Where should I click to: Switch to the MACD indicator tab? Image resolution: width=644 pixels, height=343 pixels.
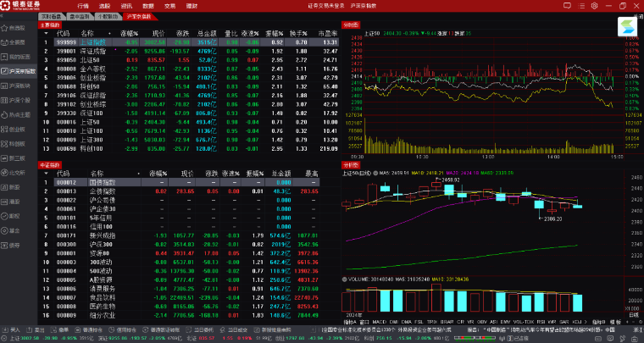(x=380, y=322)
